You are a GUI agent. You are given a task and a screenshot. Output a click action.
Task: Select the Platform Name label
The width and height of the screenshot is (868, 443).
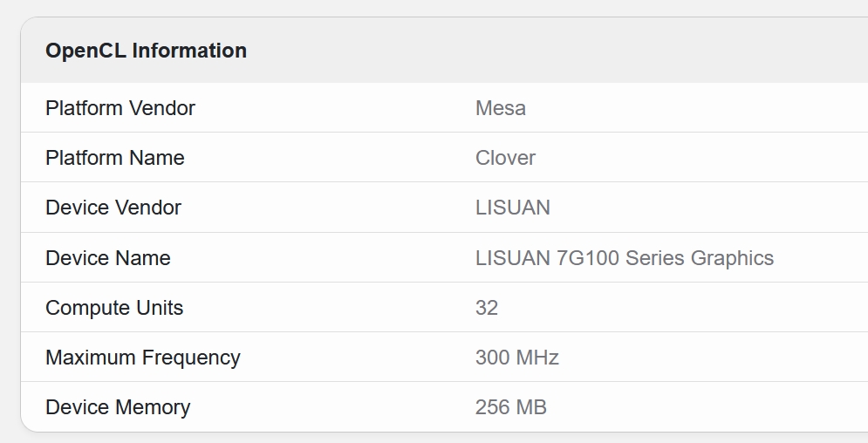[114, 158]
